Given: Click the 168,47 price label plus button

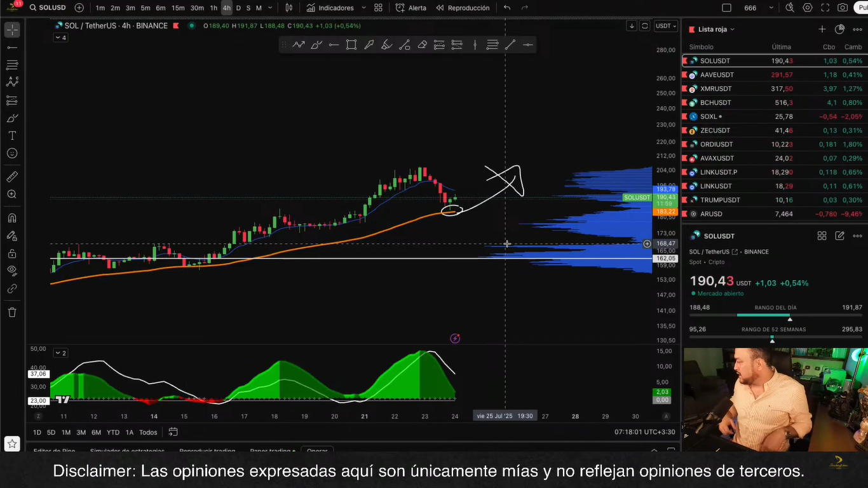Looking at the screenshot, I should [x=647, y=244].
